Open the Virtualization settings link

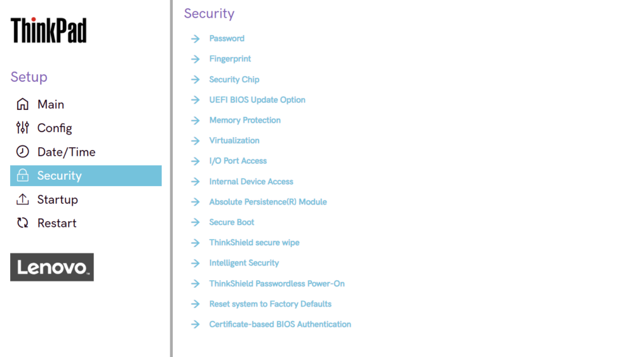(234, 141)
